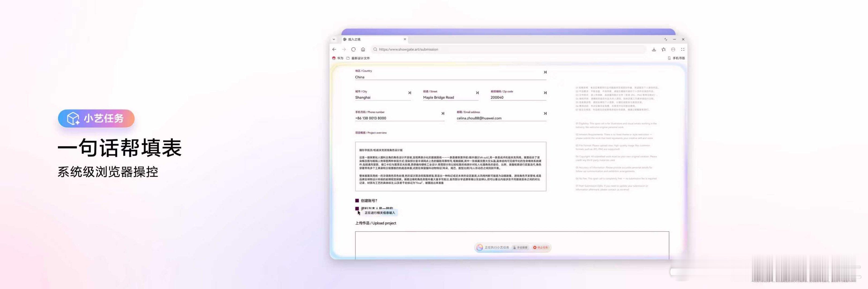The image size is (868, 289).
Task: Click the shrink-window icon in title bar
Action: (665, 39)
